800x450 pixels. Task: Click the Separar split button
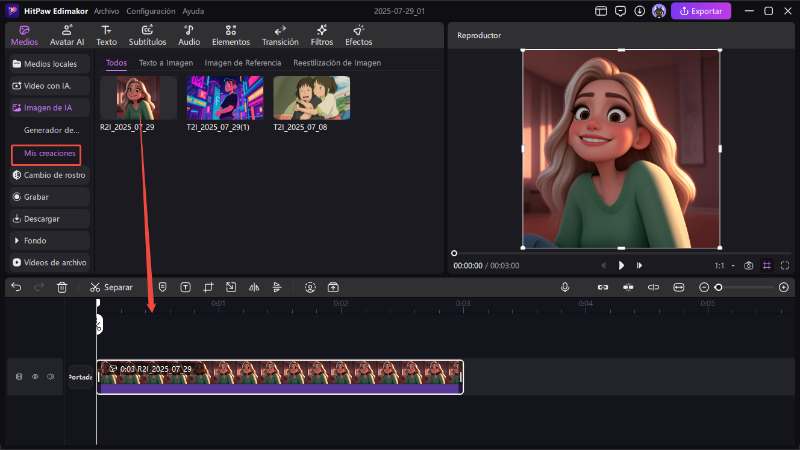[x=111, y=287]
